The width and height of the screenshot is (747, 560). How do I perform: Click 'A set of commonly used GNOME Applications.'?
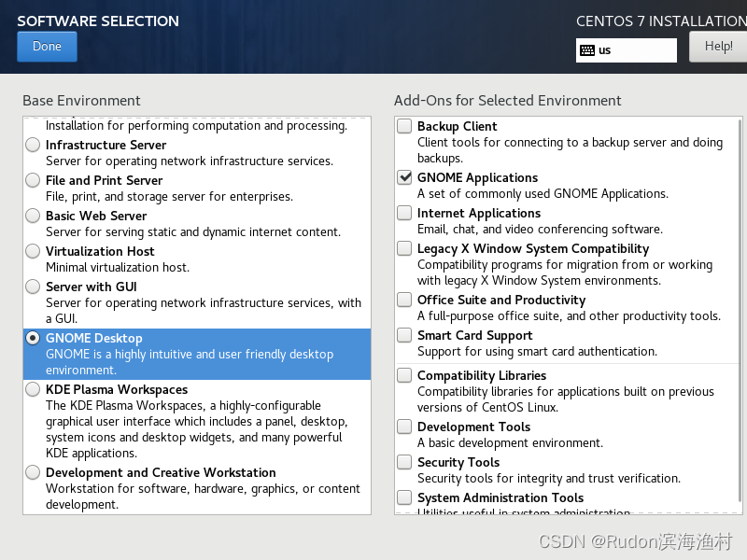[x=543, y=194]
